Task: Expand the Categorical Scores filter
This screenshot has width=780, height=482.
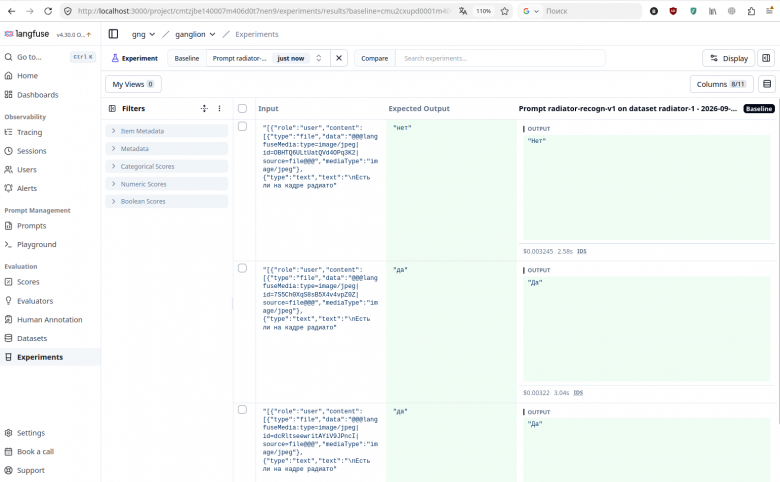Action: pos(167,166)
